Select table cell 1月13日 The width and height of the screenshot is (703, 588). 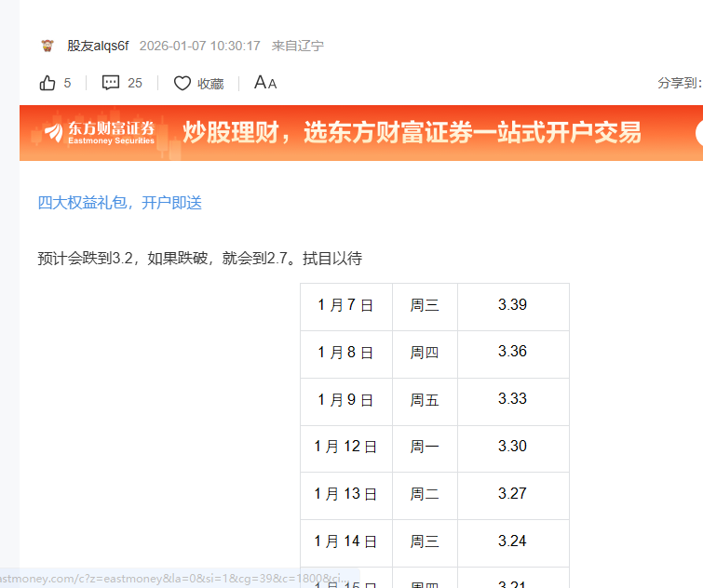click(346, 496)
